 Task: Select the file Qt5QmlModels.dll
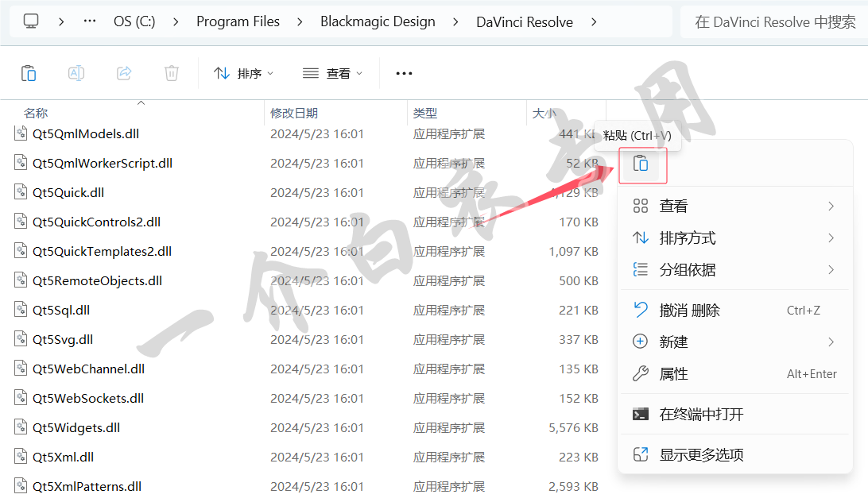86,134
